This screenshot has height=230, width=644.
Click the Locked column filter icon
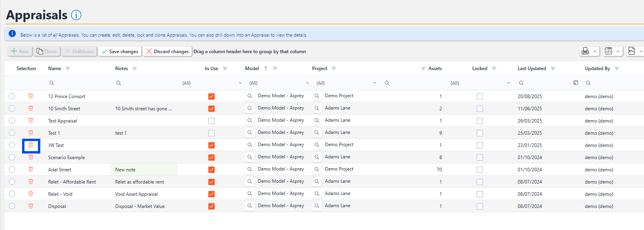[494, 69]
